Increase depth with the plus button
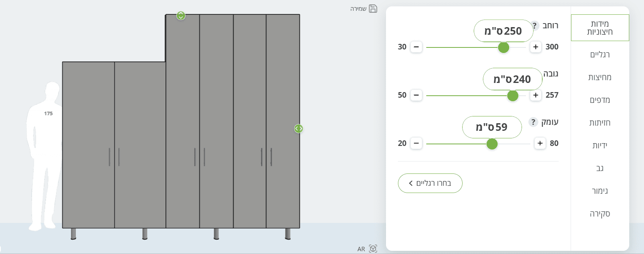Viewport: 644px width, 254px height. tap(540, 144)
